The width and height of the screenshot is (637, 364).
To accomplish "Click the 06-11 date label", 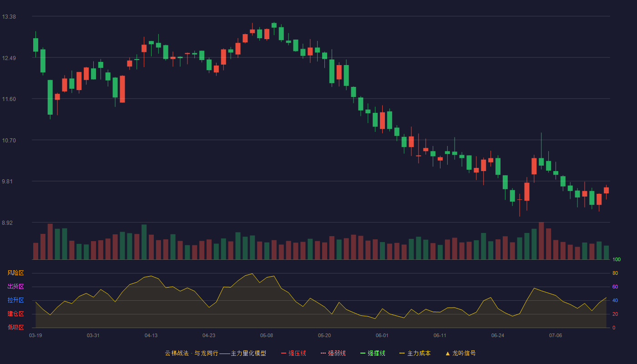I will pyautogui.click(x=440, y=335).
